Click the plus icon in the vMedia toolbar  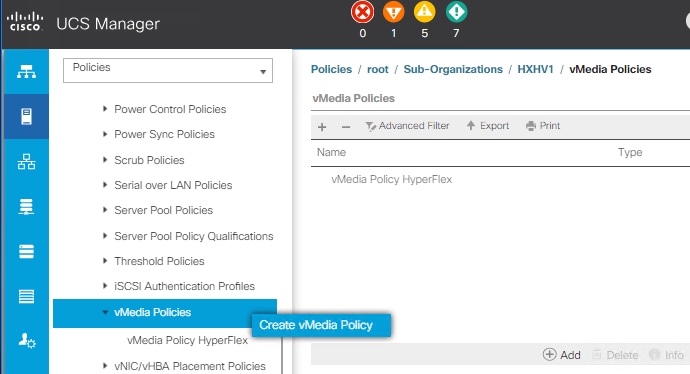(x=322, y=127)
